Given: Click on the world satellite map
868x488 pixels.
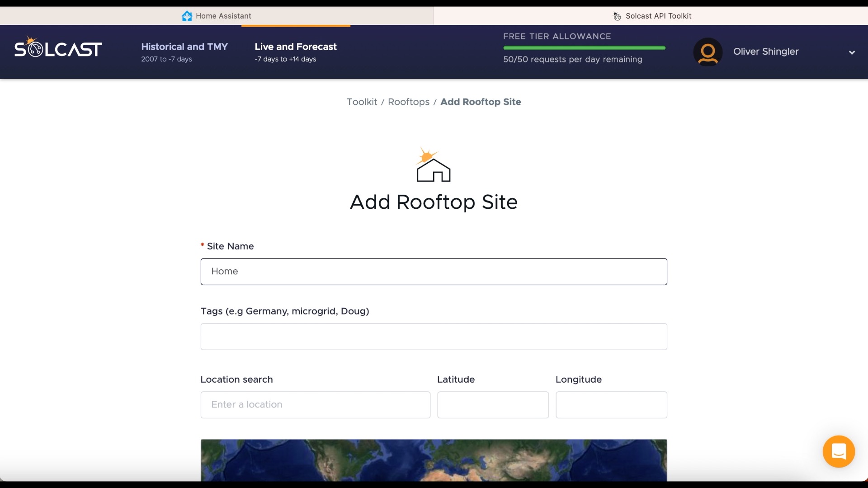Looking at the screenshot, I should pos(433,460).
